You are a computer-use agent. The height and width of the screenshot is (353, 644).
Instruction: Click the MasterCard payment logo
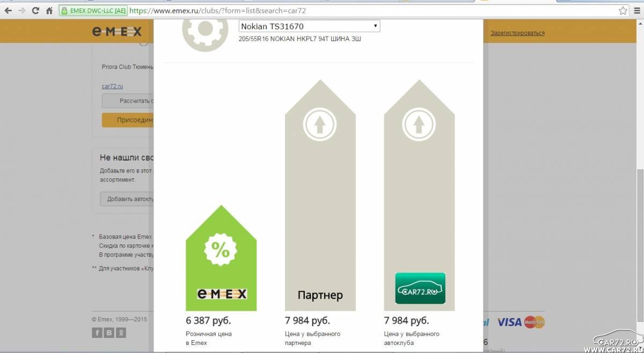click(x=535, y=322)
